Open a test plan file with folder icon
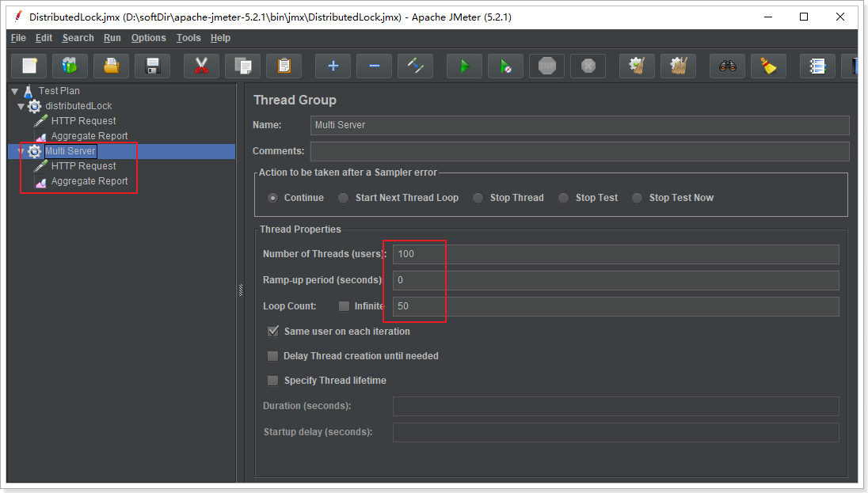The height and width of the screenshot is (493, 868). click(x=111, y=66)
